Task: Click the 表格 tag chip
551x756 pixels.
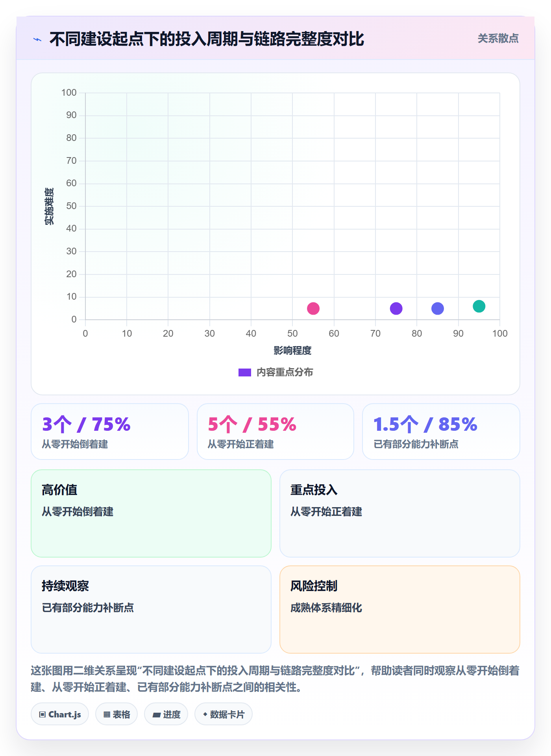Action: click(x=116, y=714)
